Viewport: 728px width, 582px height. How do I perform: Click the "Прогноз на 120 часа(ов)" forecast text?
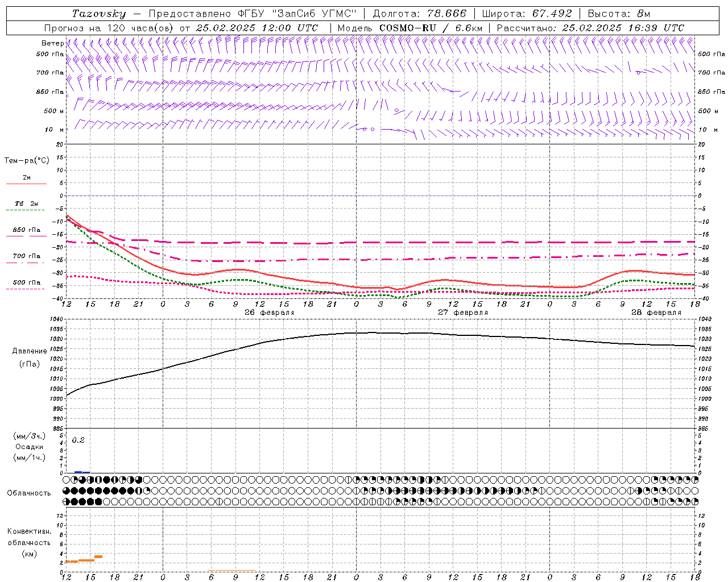click(x=109, y=28)
